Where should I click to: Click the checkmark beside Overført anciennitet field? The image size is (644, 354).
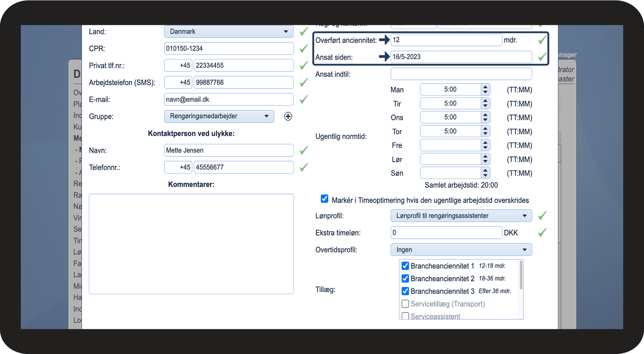point(542,40)
